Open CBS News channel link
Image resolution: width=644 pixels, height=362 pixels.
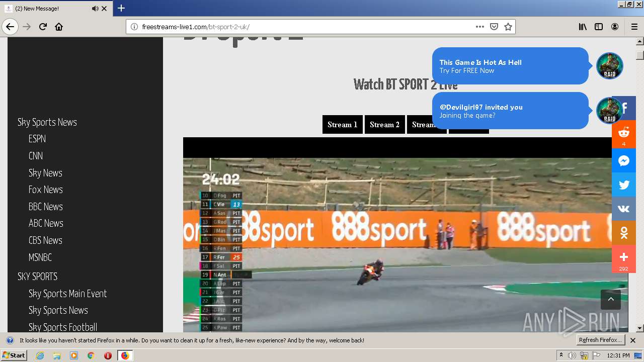(45, 240)
